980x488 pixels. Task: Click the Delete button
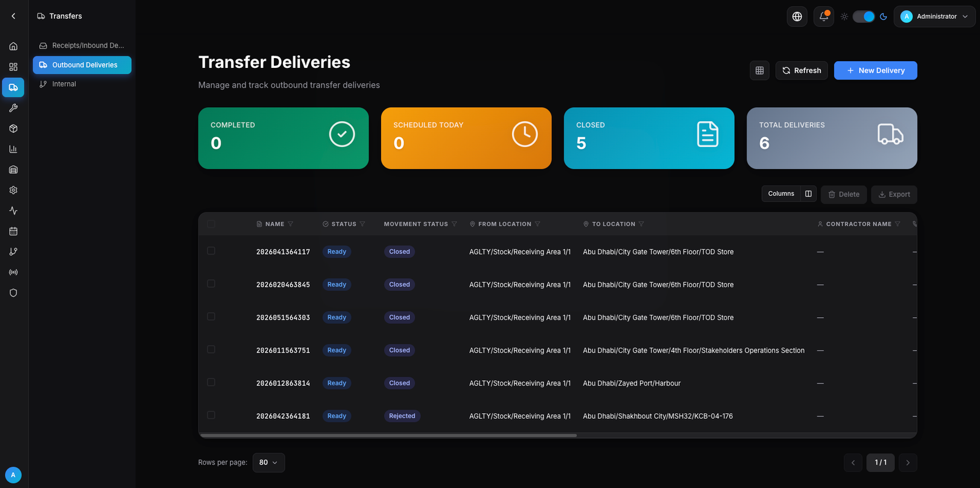(844, 195)
